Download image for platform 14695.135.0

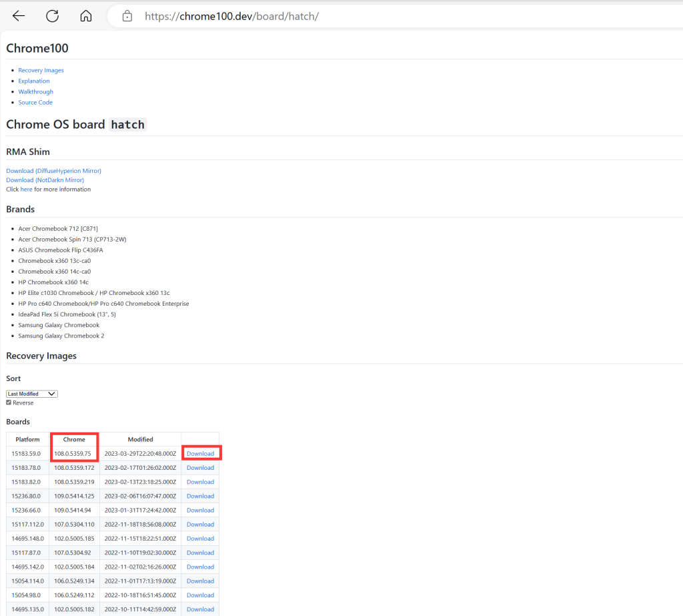tap(200, 609)
